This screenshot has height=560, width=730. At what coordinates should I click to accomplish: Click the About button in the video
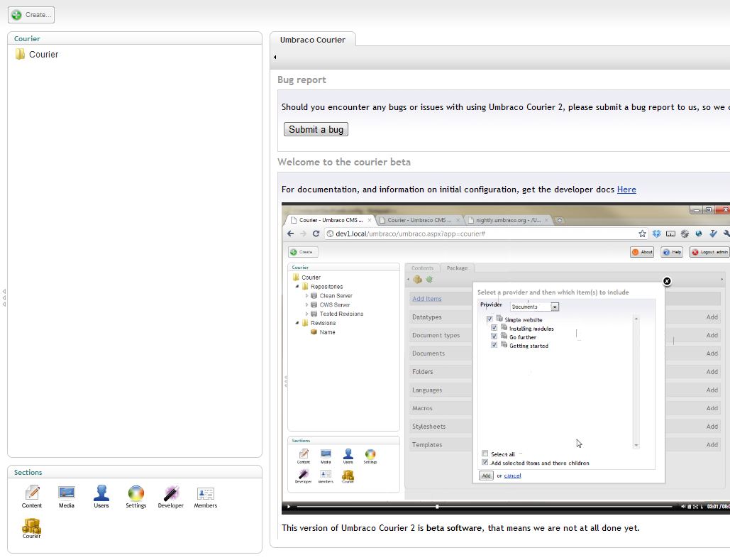[642, 252]
